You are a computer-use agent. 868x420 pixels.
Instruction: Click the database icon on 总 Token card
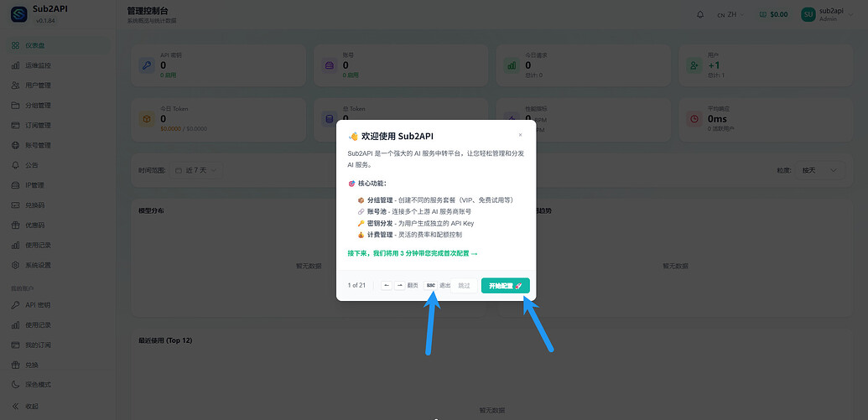coord(330,118)
